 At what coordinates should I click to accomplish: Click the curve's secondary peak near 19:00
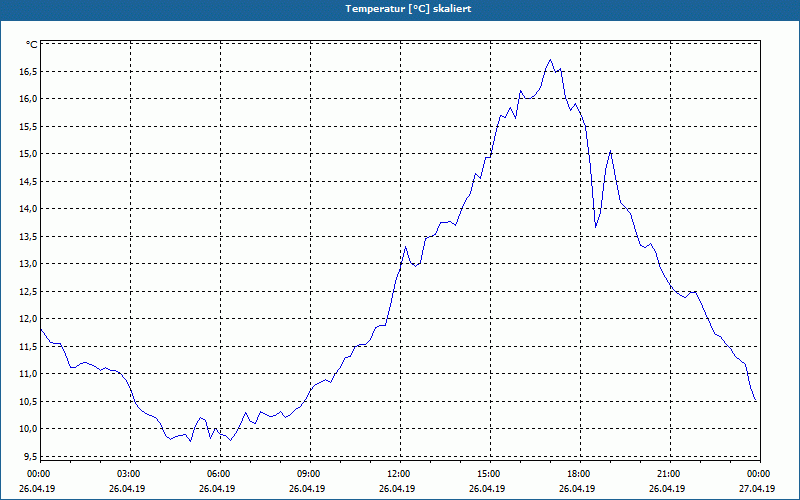tap(610, 151)
